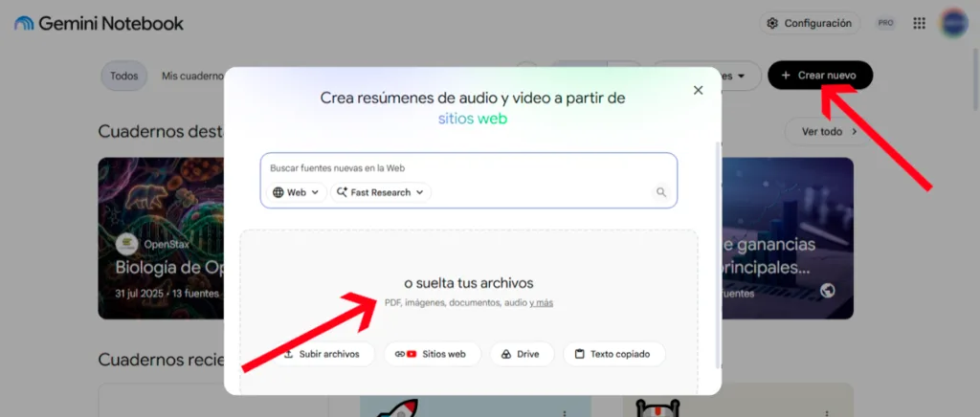Viewport: 980px width, 417px height.
Task: Open the 'y más' file types link
Action: coord(542,303)
